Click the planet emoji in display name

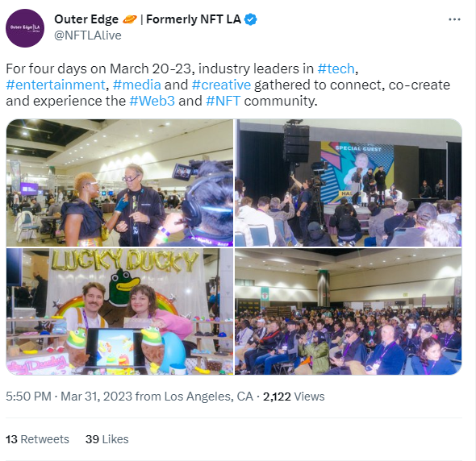130,19
